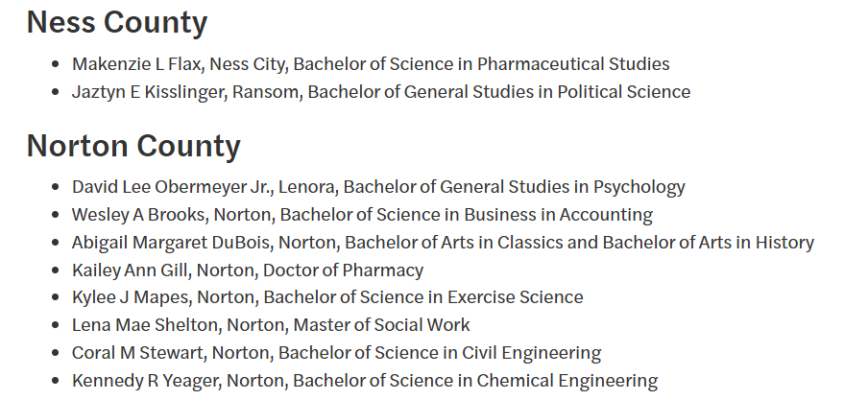Click Coral M Stewart list item
The image size is (868, 400).
(337, 352)
